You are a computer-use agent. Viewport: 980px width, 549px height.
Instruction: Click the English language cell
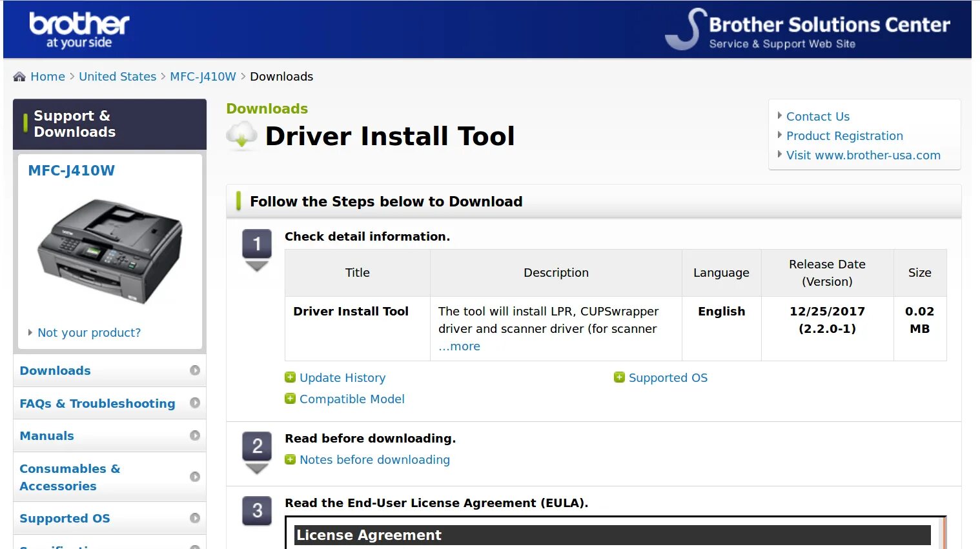click(721, 328)
